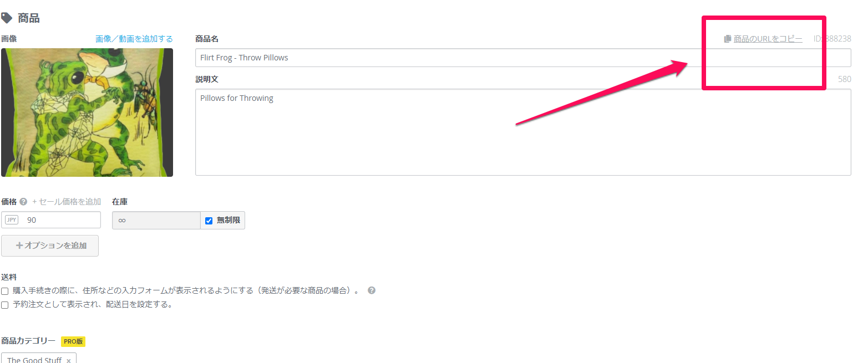This screenshot has height=363, width=868.
Task: Click the product tag icon beside 商品 heading
Action: point(6,18)
